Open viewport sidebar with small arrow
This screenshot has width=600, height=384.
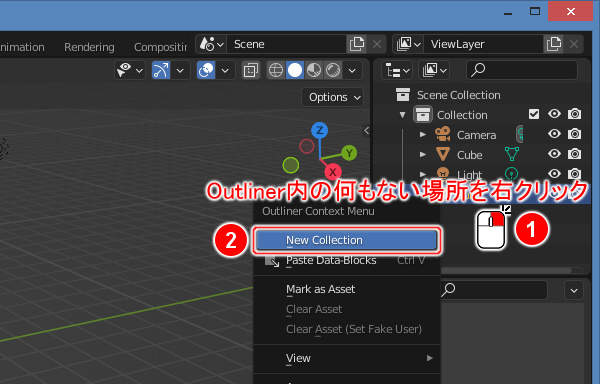pyautogui.click(x=366, y=131)
